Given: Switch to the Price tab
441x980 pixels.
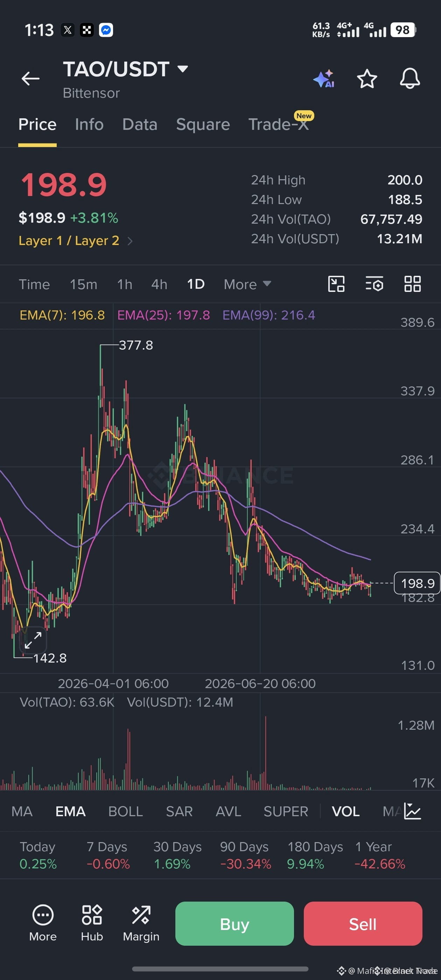Looking at the screenshot, I should [x=37, y=124].
